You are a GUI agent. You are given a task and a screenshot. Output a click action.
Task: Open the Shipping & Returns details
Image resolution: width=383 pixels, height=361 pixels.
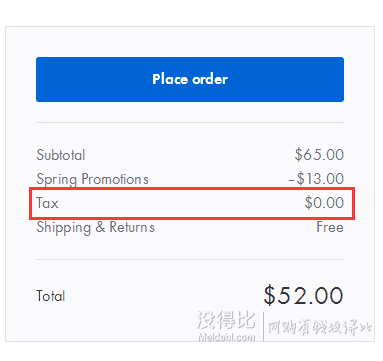[x=95, y=228]
